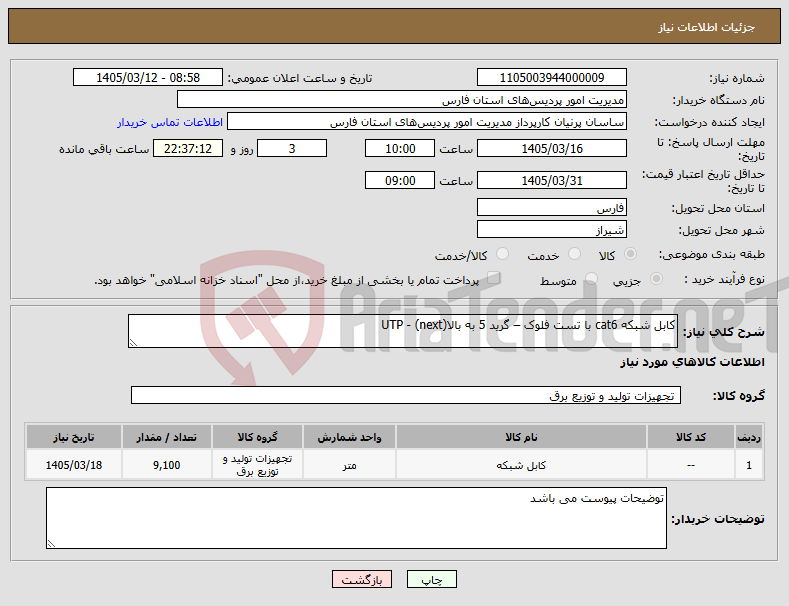The height and width of the screenshot is (606, 789).
Task: Click the request creator name field
Action: click(427, 122)
